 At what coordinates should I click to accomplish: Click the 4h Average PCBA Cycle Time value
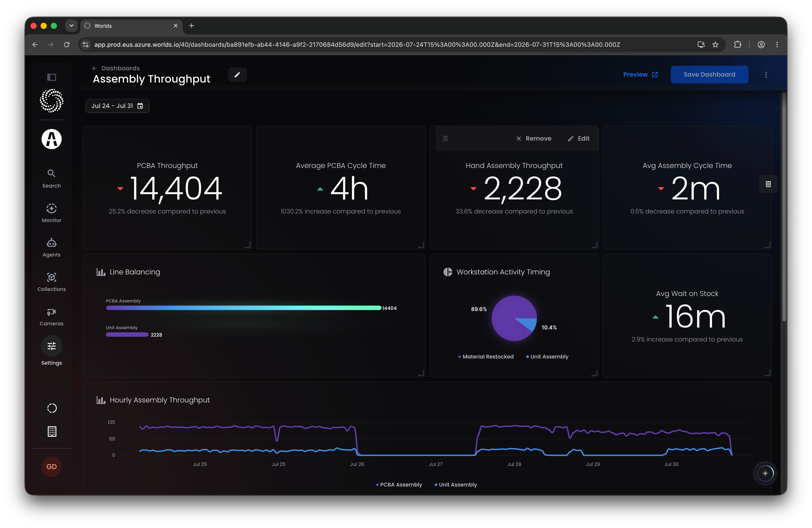point(349,189)
